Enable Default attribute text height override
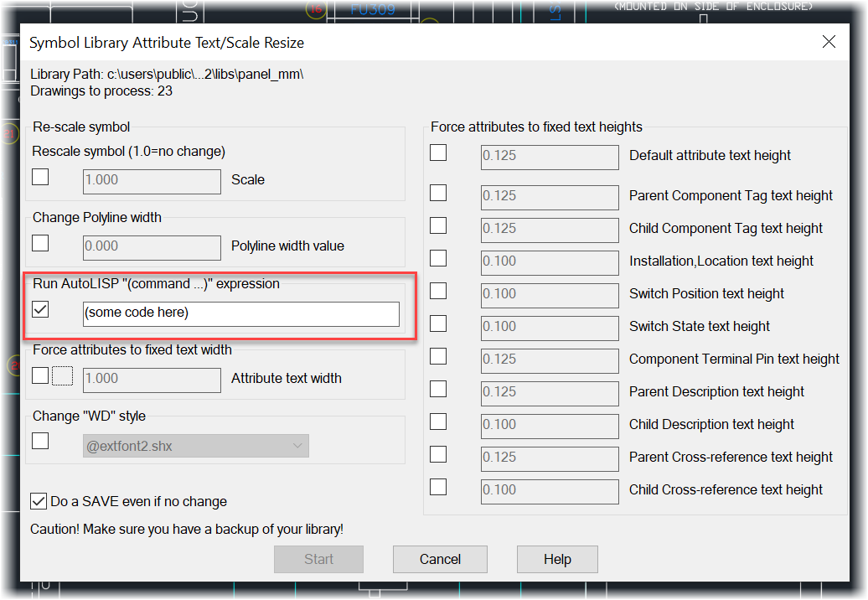The height and width of the screenshot is (600, 868). 437,152
